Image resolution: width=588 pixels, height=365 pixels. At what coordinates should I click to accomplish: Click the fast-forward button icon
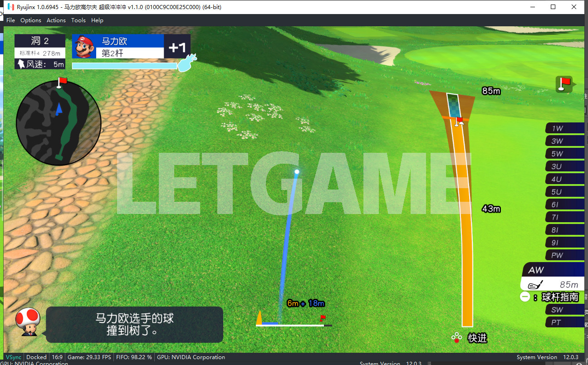click(456, 338)
